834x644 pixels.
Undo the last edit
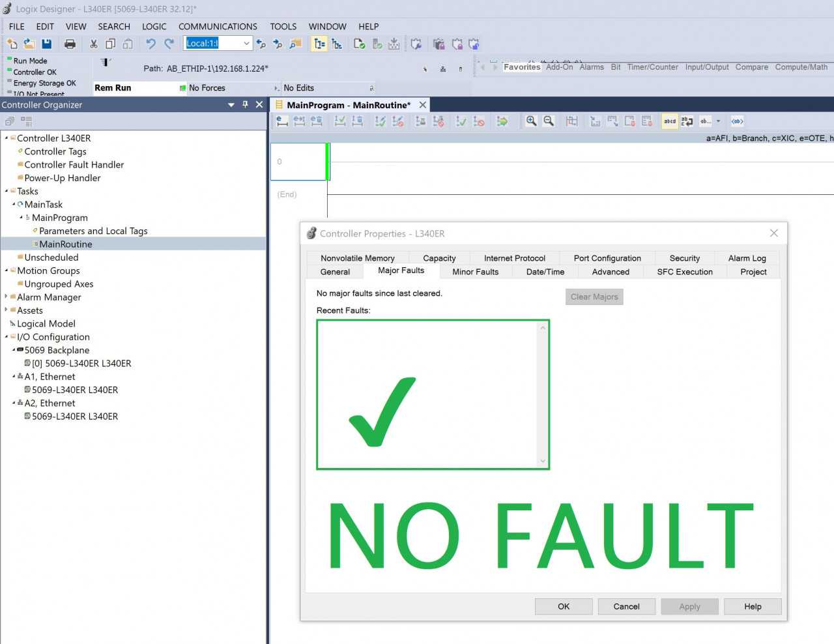point(151,44)
